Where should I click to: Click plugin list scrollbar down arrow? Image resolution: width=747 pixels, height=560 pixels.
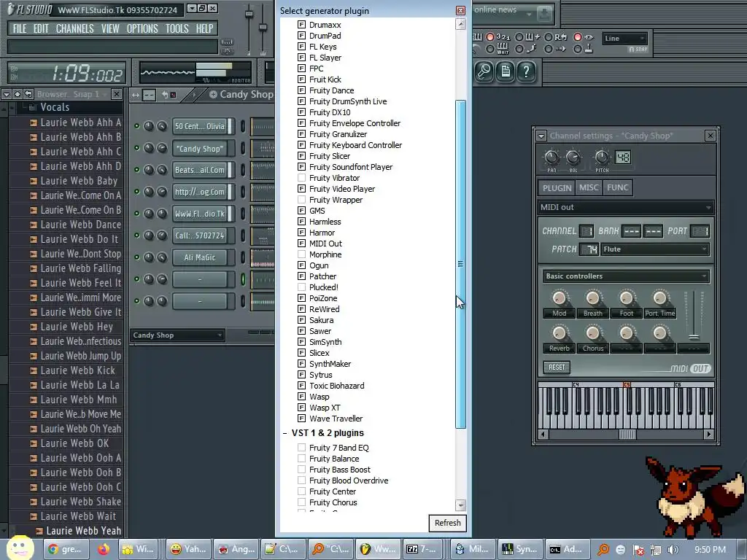461,505
